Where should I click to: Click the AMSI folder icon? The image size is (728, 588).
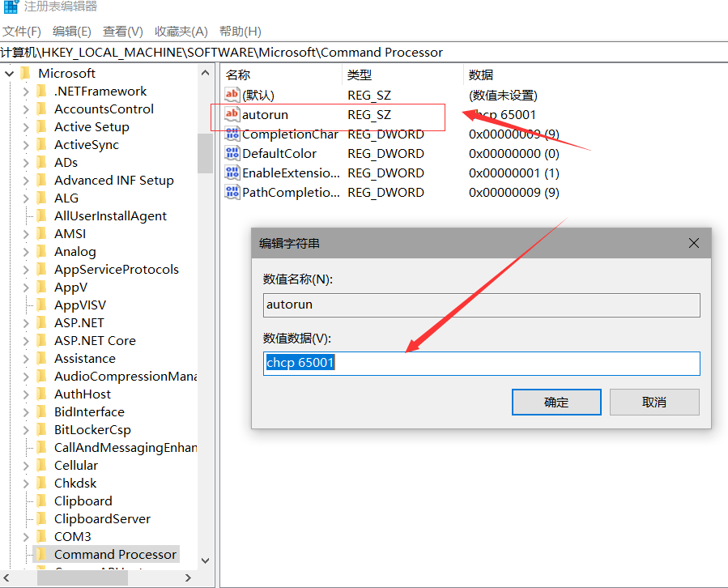tap(42, 233)
